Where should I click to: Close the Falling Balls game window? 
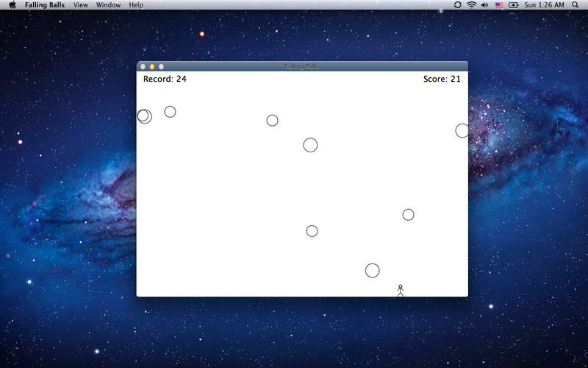coord(143,66)
